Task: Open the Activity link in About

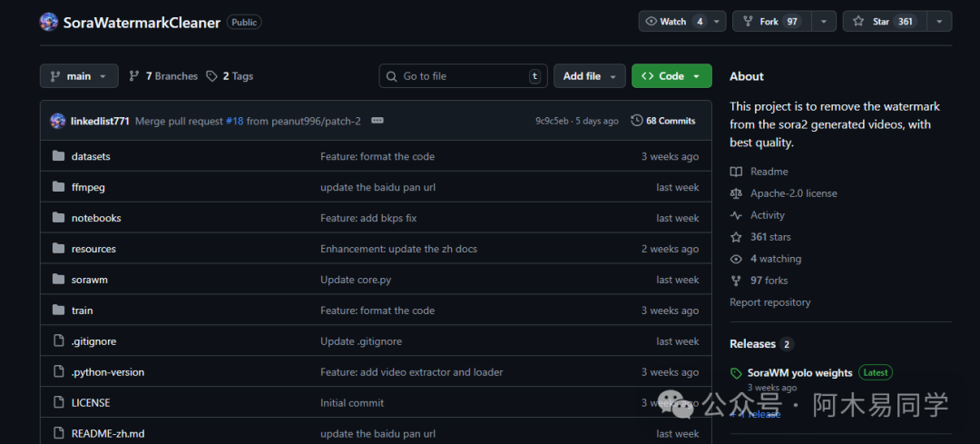Action: click(x=768, y=215)
